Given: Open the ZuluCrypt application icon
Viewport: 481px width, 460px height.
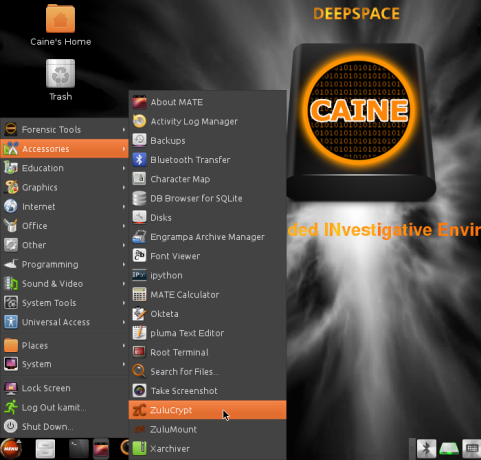Looking at the screenshot, I should point(139,410).
